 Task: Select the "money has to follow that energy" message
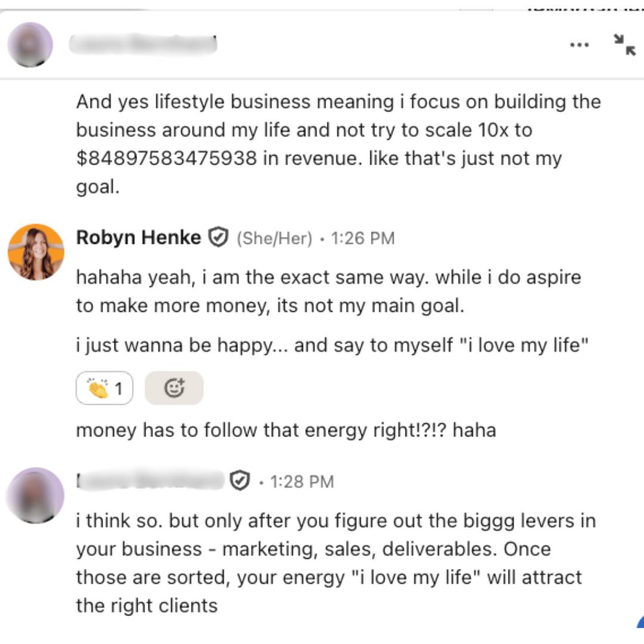point(286,430)
